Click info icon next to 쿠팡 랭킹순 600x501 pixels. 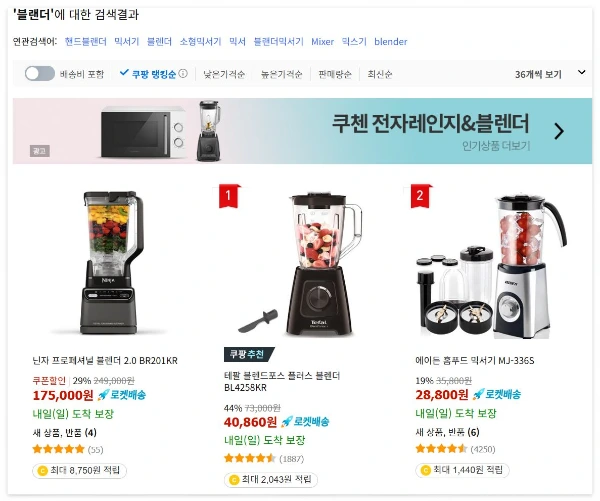pos(183,73)
